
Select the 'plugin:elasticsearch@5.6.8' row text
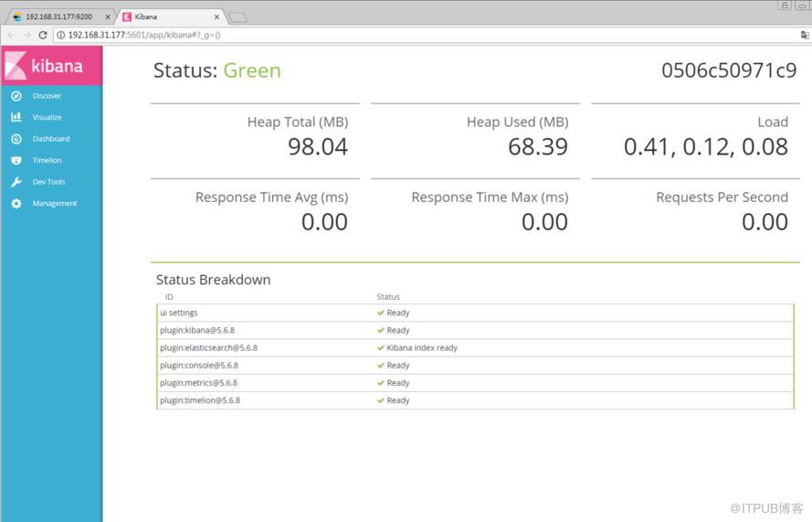[x=208, y=347]
